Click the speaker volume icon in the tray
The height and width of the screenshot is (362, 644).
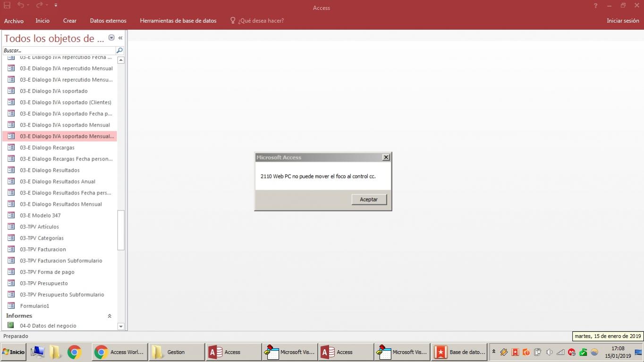coord(549,352)
